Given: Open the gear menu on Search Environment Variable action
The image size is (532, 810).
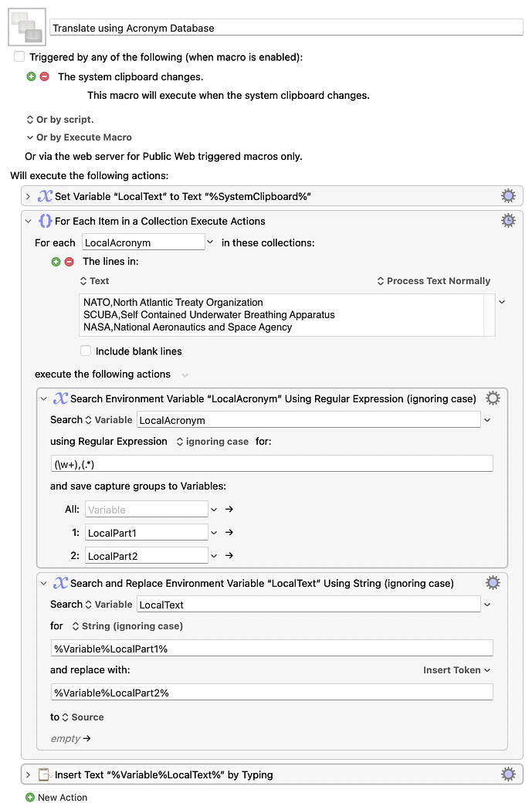Looking at the screenshot, I should pos(493,398).
